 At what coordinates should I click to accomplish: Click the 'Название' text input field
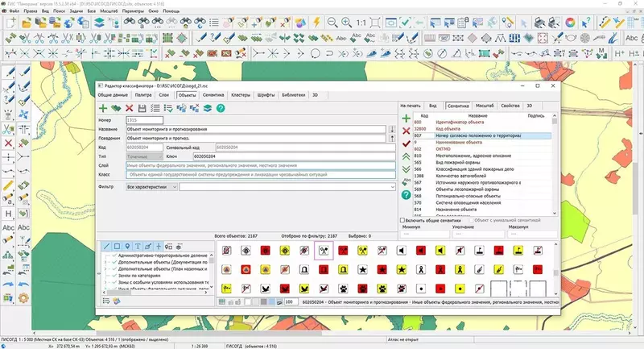coord(256,129)
